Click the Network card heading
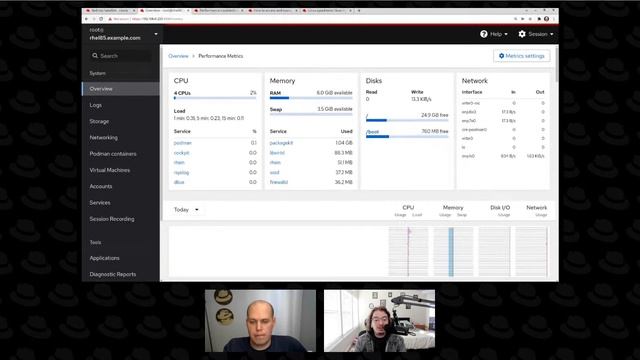640x360 pixels. tap(475, 81)
